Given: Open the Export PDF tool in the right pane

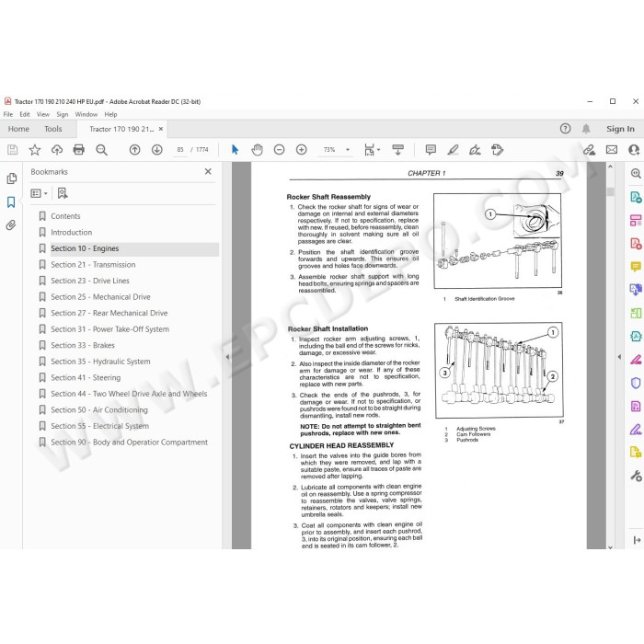Looking at the screenshot, I should click(x=636, y=197).
